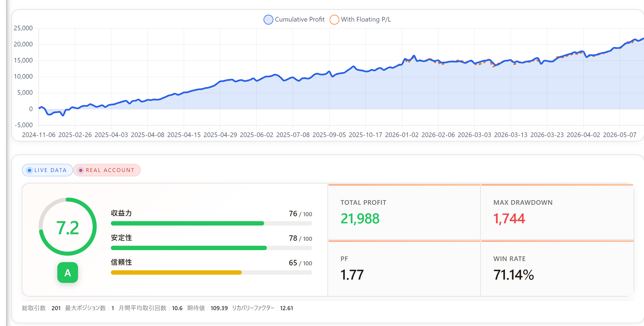Toggle the Cumulative Profit legend circle
The image size is (644, 326).
pyautogui.click(x=268, y=20)
